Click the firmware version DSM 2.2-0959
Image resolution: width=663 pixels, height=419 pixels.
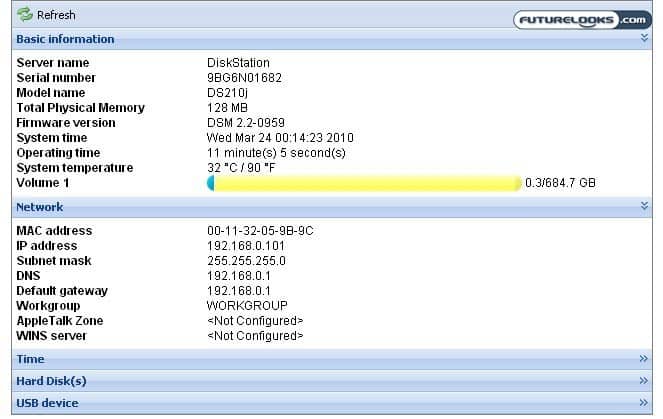(247, 123)
